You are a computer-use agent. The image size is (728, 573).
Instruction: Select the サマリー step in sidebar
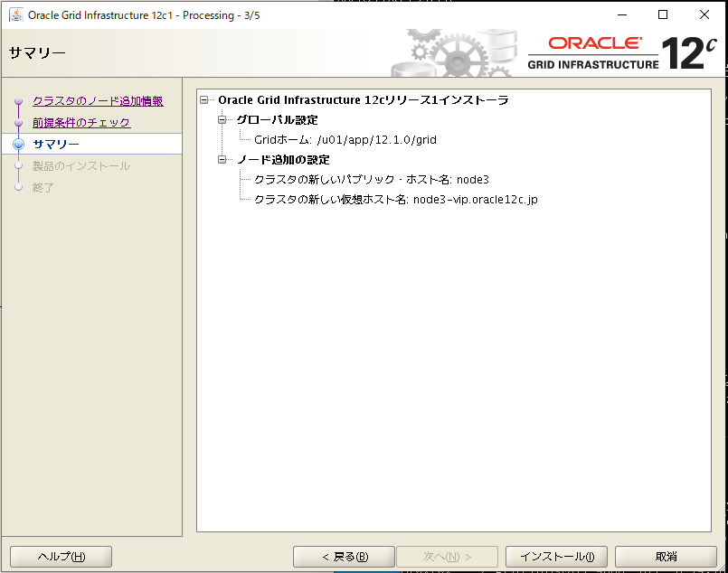[56, 145]
